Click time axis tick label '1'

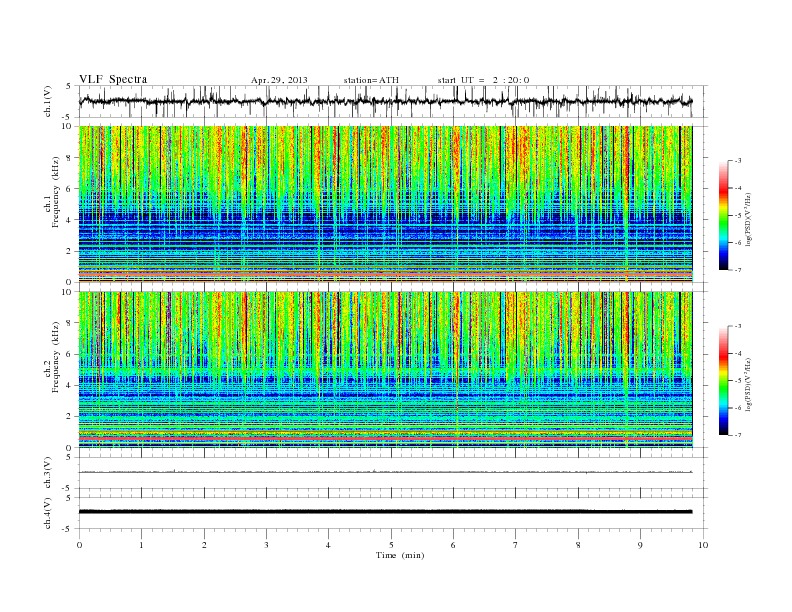point(141,545)
